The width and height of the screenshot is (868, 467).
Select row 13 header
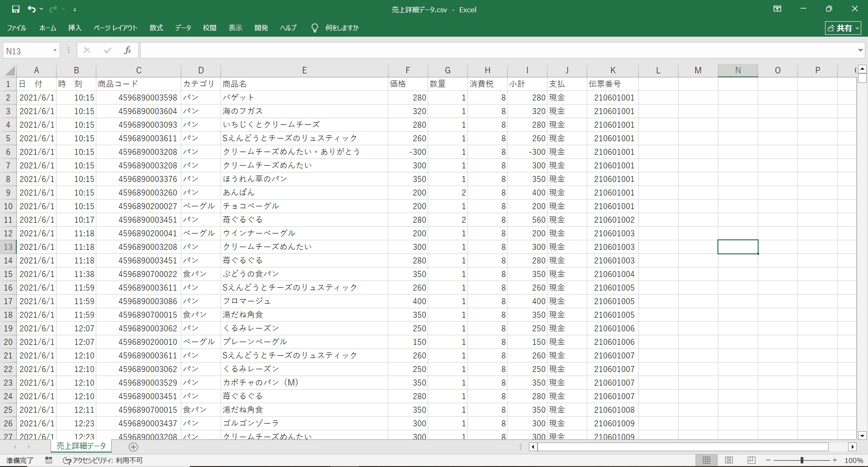(x=8, y=247)
